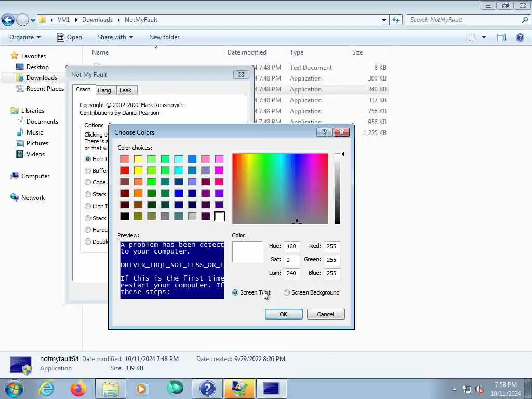The width and height of the screenshot is (532, 399).
Task: Open the change view dropdown arrow
Action: (484, 37)
